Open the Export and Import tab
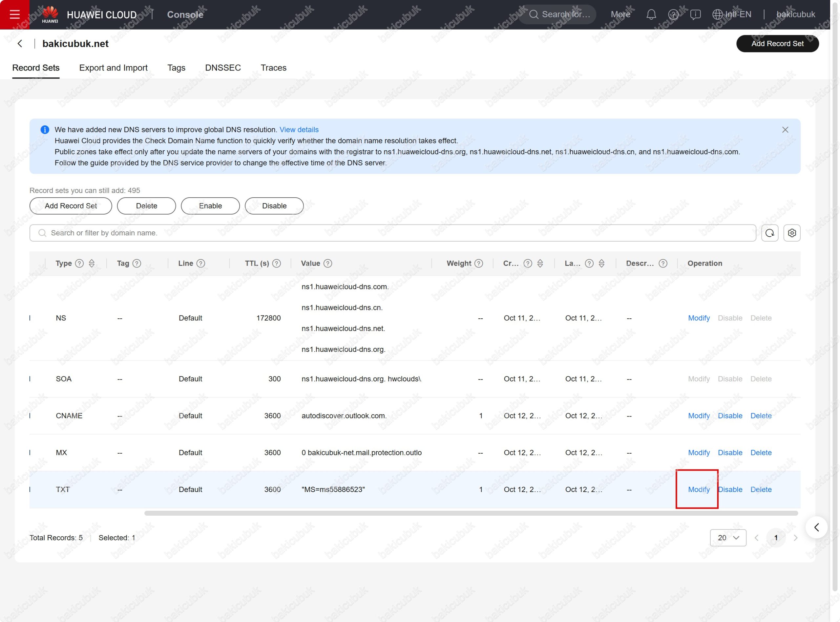The image size is (840, 622). [113, 68]
